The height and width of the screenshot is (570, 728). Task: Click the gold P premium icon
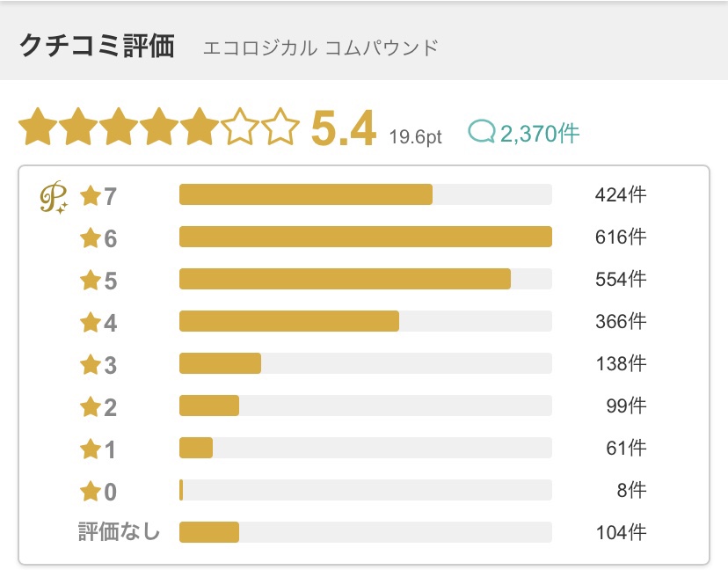click(x=54, y=197)
